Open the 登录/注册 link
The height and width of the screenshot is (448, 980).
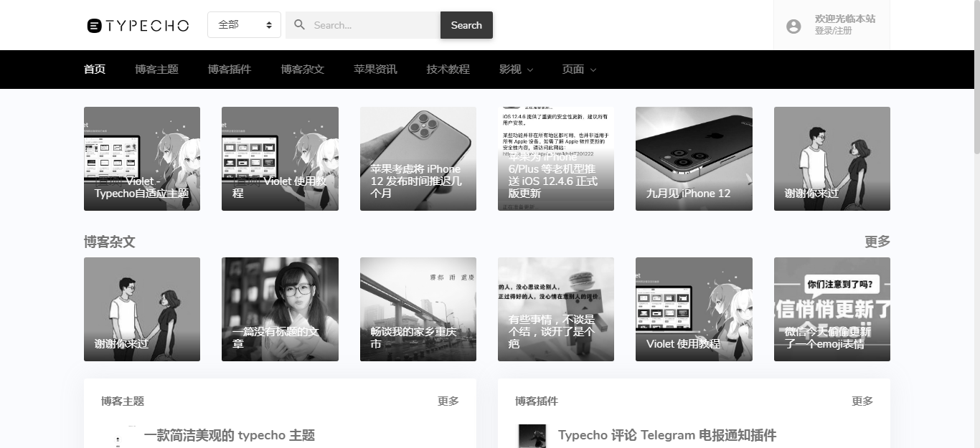click(x=834, y=31)
